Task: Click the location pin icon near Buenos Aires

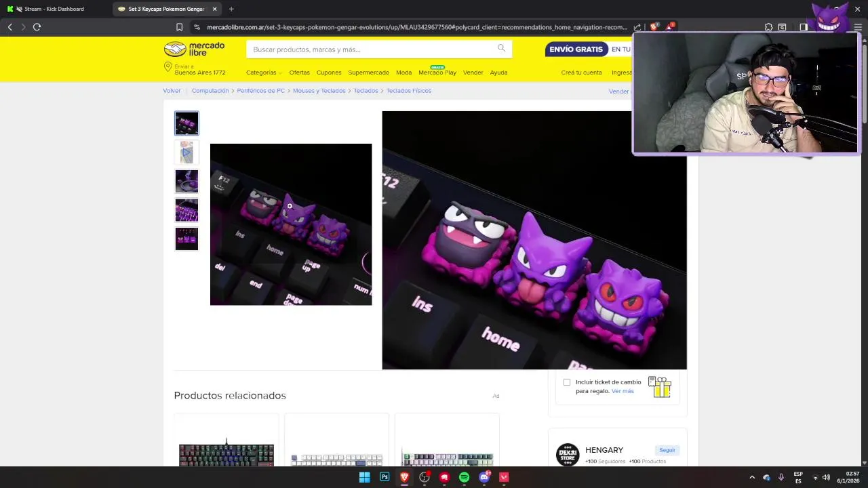Action: (167, 66)
